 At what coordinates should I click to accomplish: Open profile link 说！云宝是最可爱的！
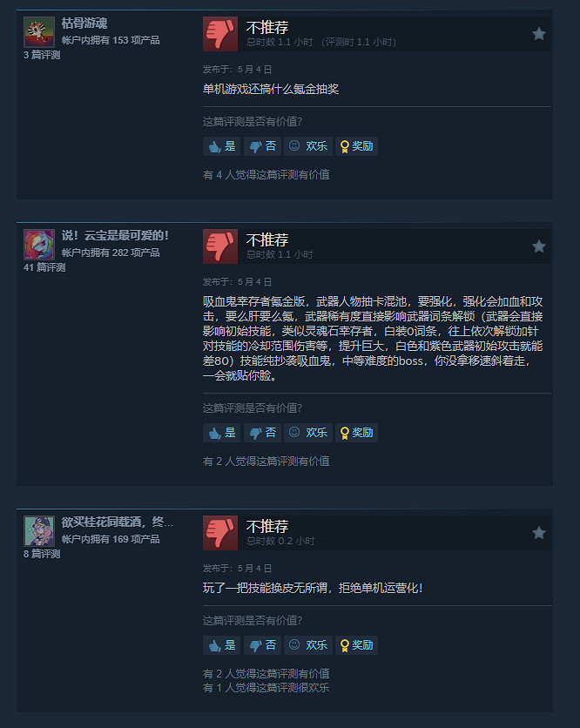(115, 235)
